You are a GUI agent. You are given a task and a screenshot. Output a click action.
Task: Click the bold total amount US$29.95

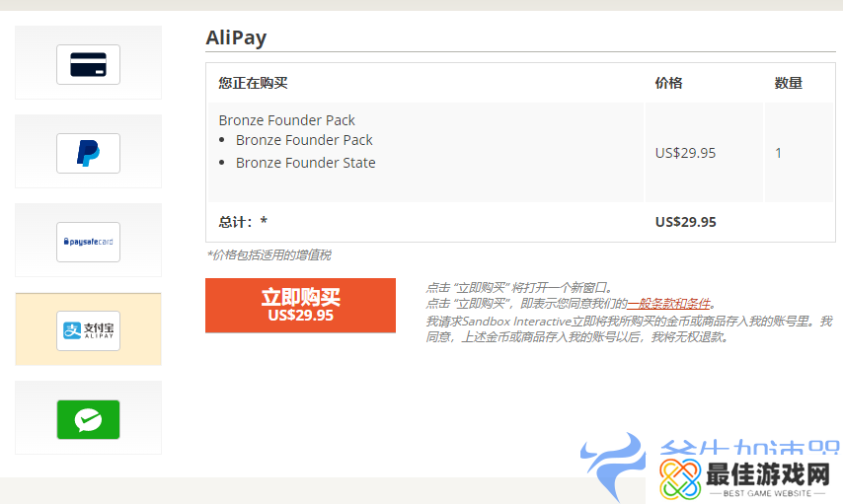[685, 222]
